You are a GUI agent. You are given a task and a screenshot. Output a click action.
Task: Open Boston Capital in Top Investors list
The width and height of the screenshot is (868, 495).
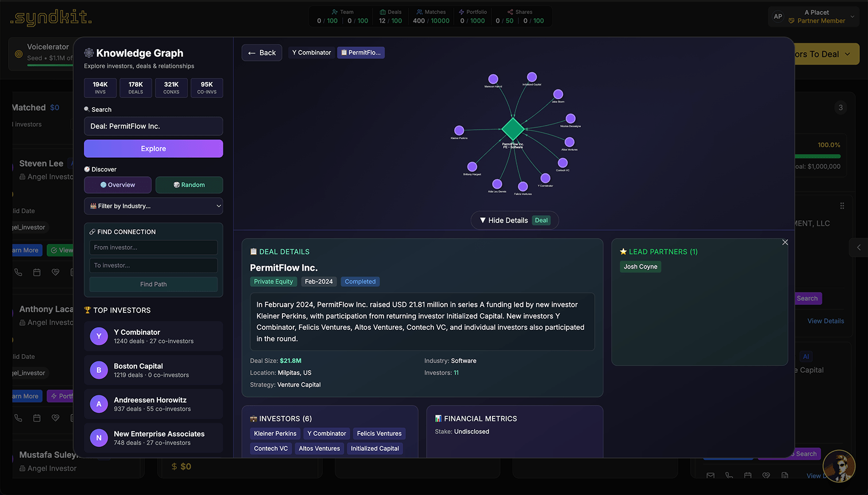(x=153, y=370)
